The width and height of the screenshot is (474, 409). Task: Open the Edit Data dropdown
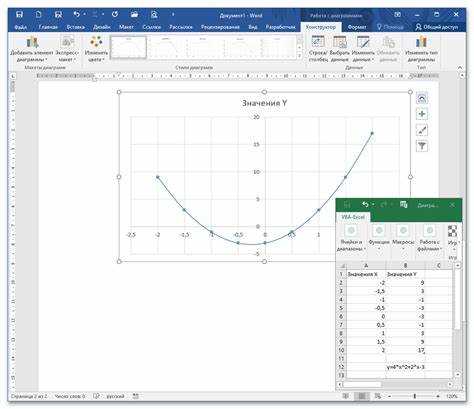[363, 49]
